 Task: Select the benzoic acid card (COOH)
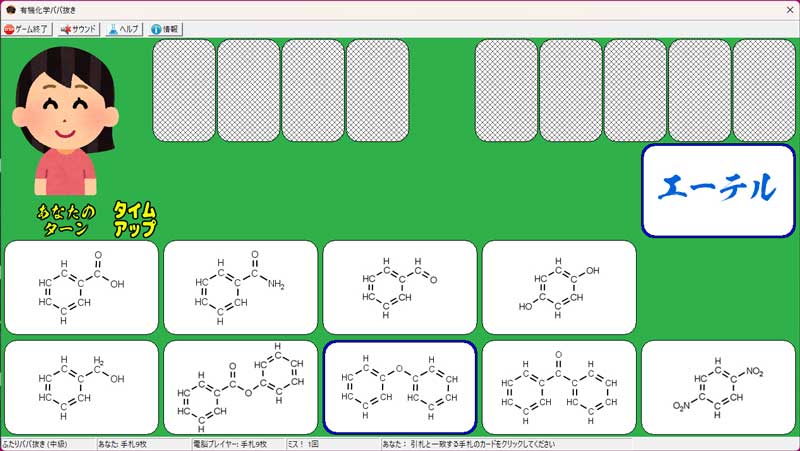pos(81,287)
